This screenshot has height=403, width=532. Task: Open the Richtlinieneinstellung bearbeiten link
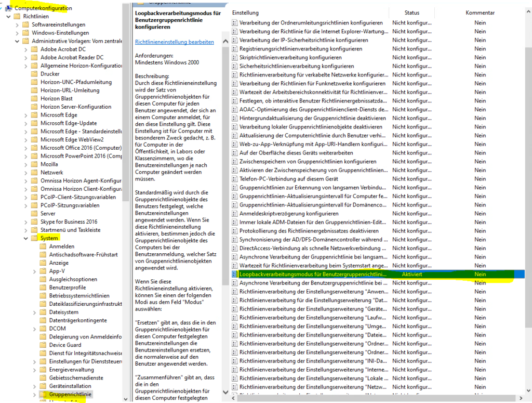click(x=174, y=42)
